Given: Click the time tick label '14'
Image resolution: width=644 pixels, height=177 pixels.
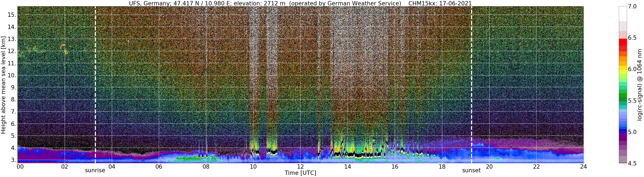Looking at the screenshot, I should pyautogui.click(x=347, y=166).
